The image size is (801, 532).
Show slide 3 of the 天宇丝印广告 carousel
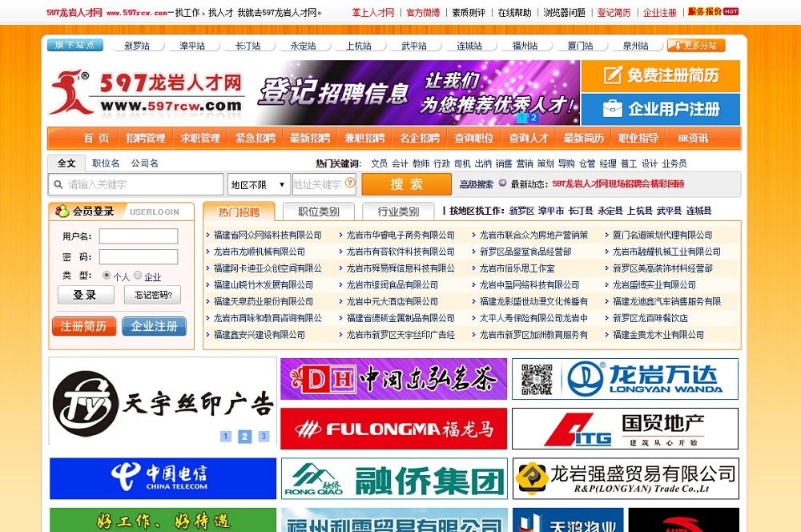pyautogui.click(x=264, y=436)
